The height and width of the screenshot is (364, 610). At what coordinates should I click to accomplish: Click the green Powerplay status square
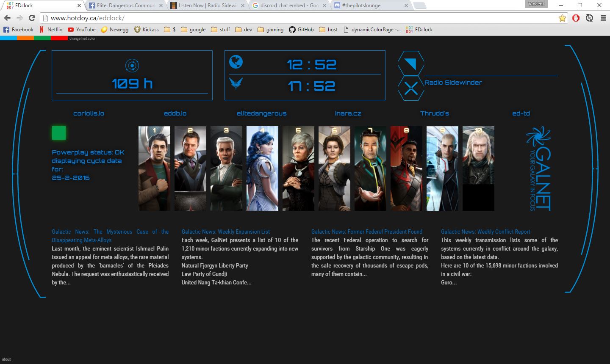[x=59, y=133]
